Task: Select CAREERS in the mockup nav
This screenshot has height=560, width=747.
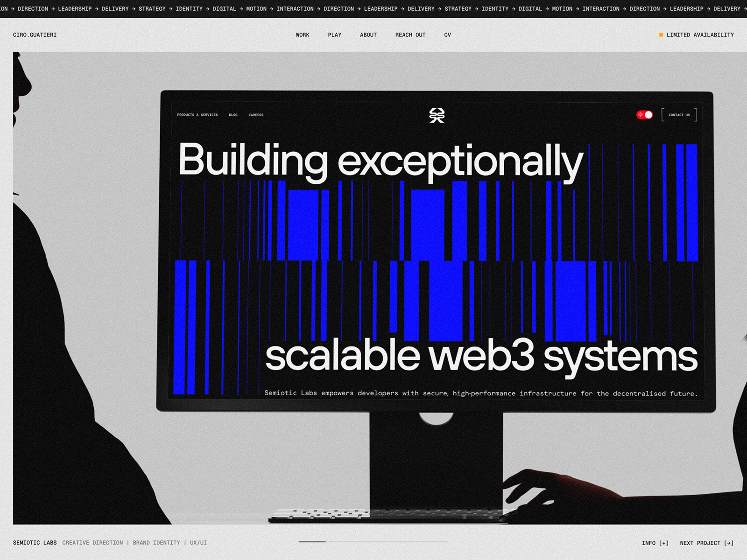Action: tap(256, 115)
